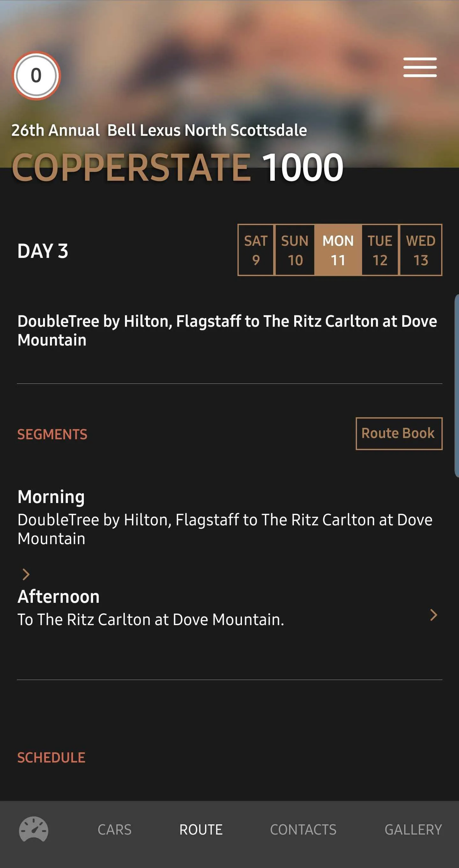Tap the circular 0 badge icon
The width and height of the screenshot is (459, 868).
point(36,76)
